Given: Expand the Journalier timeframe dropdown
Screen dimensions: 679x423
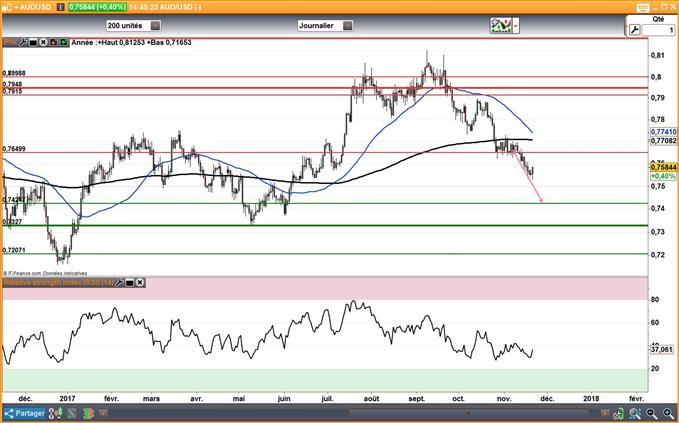Looking at the screenshot, I should coord(347,26).
